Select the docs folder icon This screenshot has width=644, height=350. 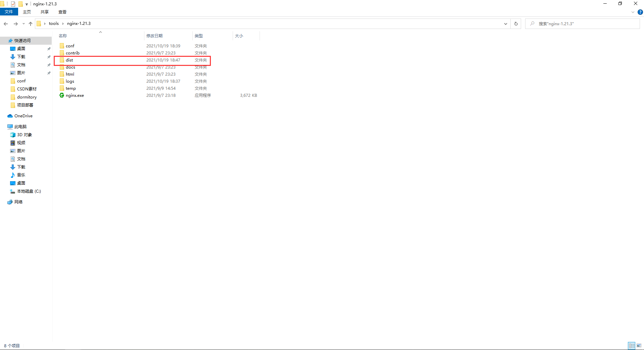click(62, 67)
